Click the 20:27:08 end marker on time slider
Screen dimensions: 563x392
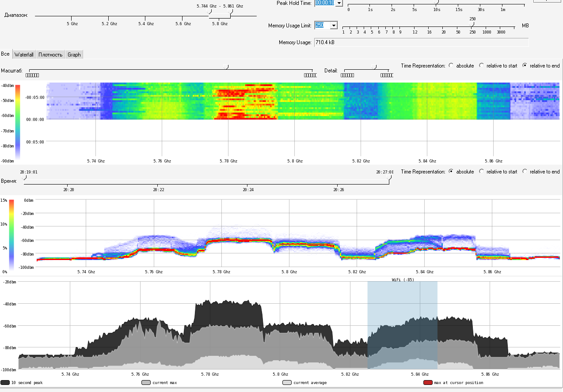390,178
